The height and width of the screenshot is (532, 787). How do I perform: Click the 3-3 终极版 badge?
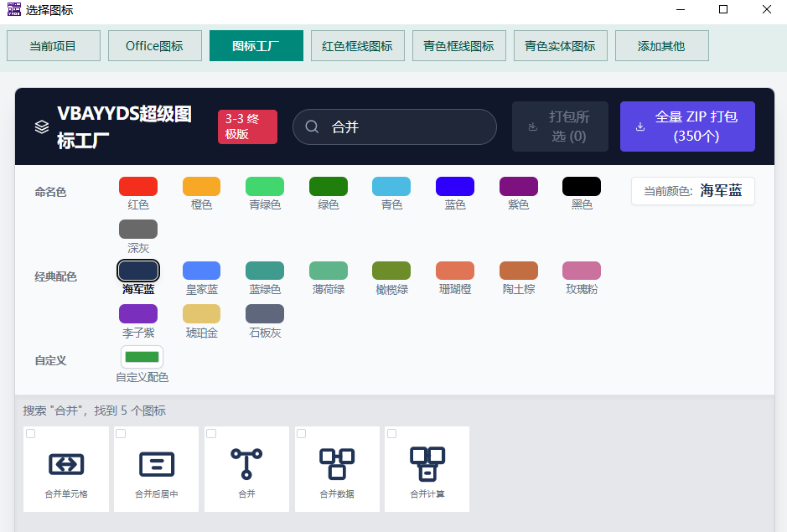247,127
